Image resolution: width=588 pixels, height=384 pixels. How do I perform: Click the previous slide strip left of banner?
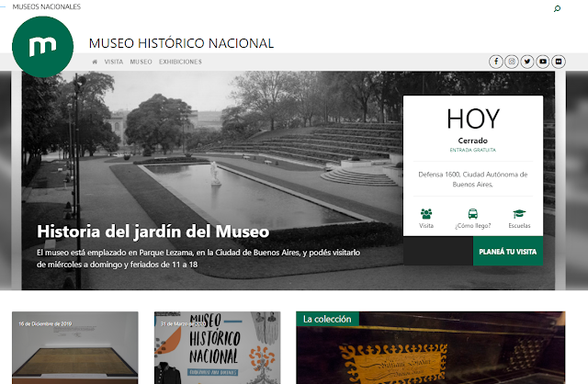click(x=6, y=180)
